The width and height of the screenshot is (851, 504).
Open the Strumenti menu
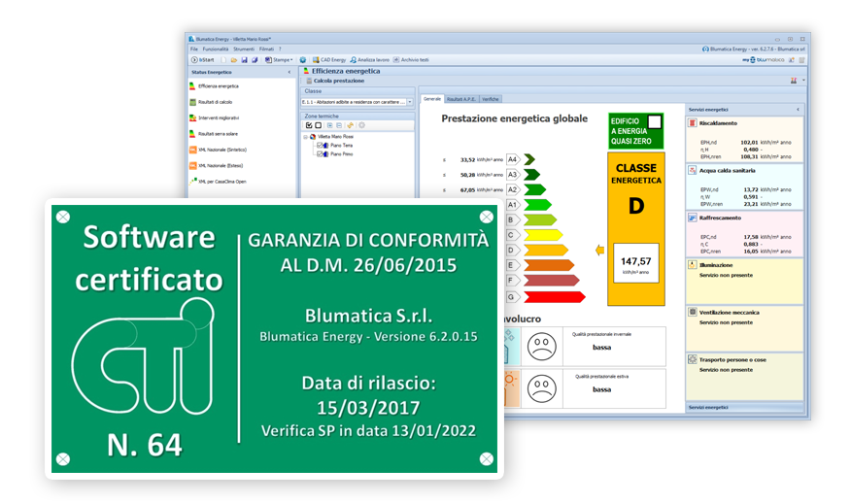point(244,49)
